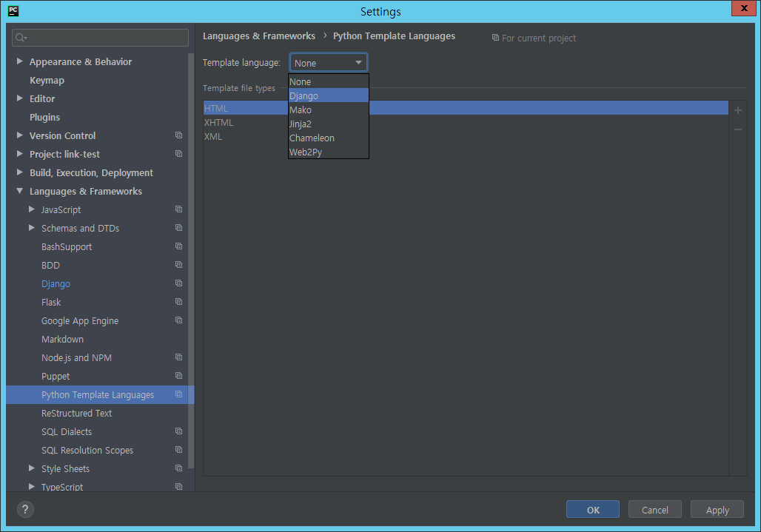The height and width of the screenshot is (532, 761).
Task: Choose Chameleon in template language list
Action: [329, 138]
